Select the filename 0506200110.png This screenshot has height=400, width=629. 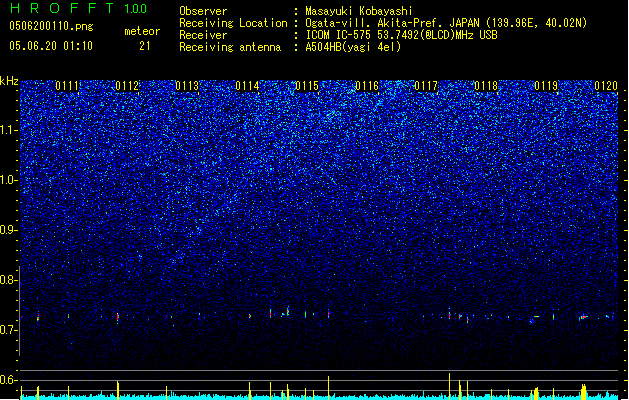point(51,26)
